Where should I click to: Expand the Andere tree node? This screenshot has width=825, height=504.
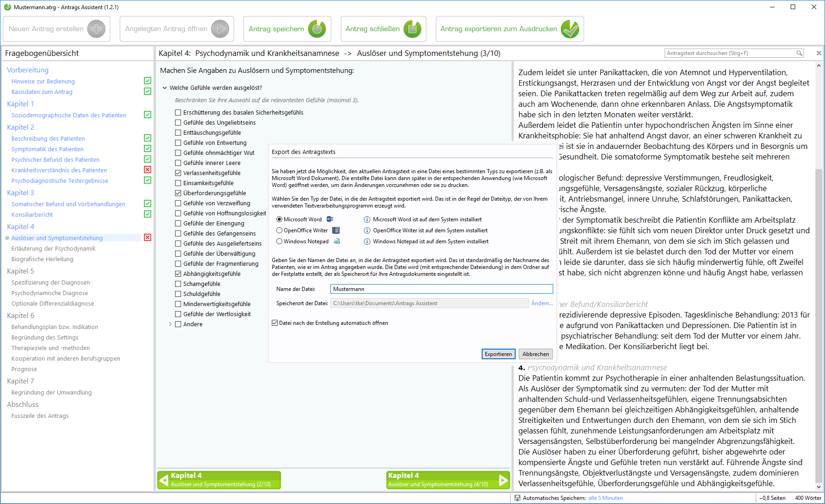(170, 324)
